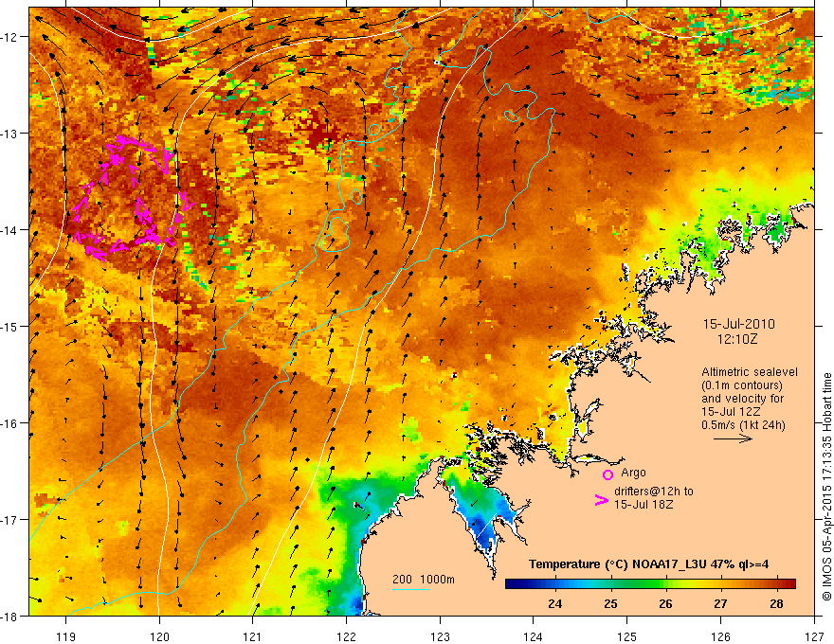Image resolution: width=834 pixels, height=644 pixels.
Task: Click the 'drifters@12h to' legend text
Action: coord(654,492)
